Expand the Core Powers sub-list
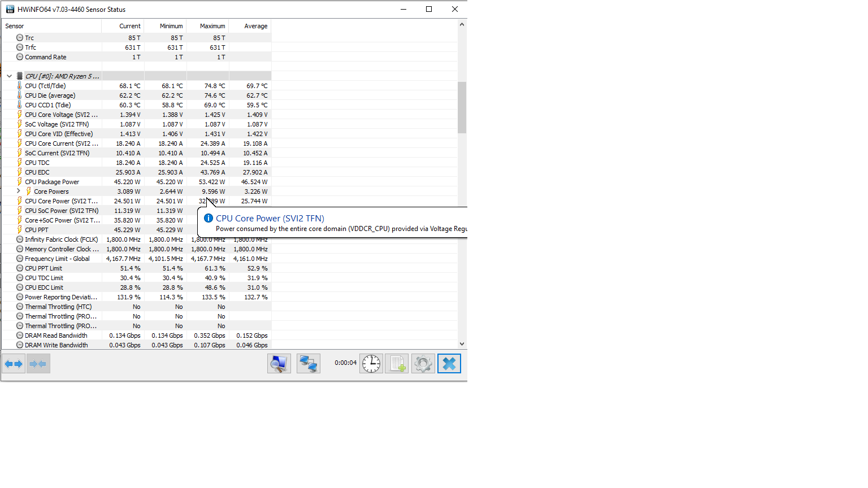 click(x=18, y=191)
